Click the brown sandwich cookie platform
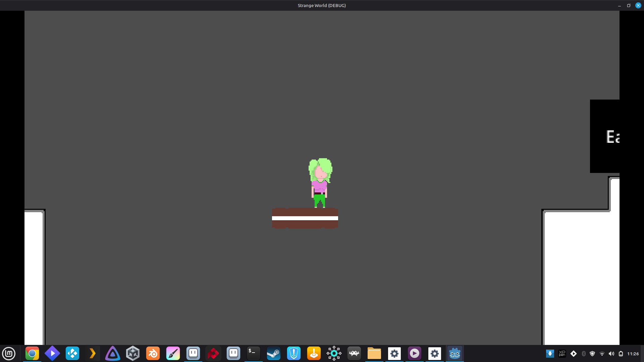This screenshot has height=362, width=644. tap(305, 218)
